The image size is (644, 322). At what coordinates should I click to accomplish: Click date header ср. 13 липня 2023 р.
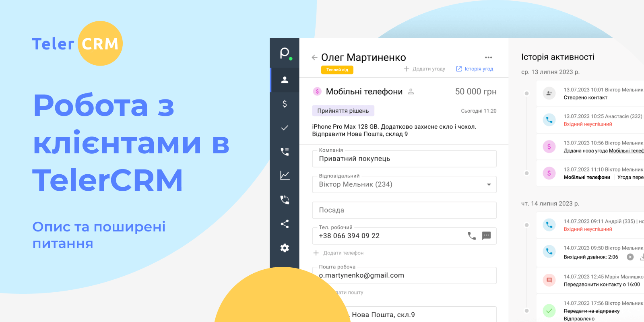pos(550,72)
